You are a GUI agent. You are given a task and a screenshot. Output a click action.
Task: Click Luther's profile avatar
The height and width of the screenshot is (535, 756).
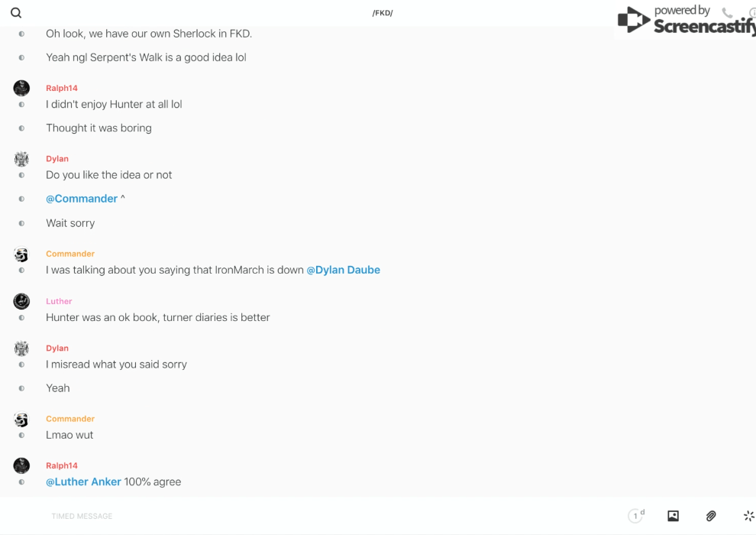(x=21, y=301)
